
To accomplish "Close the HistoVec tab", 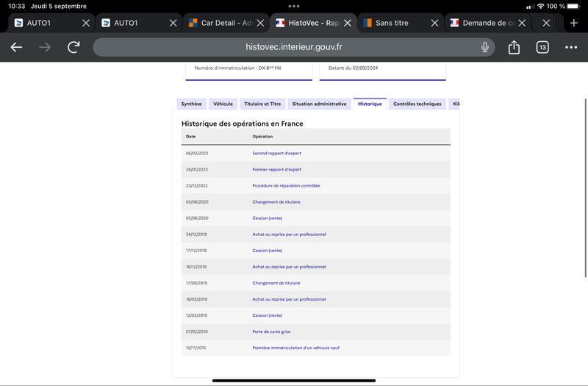I will [348, 23].
